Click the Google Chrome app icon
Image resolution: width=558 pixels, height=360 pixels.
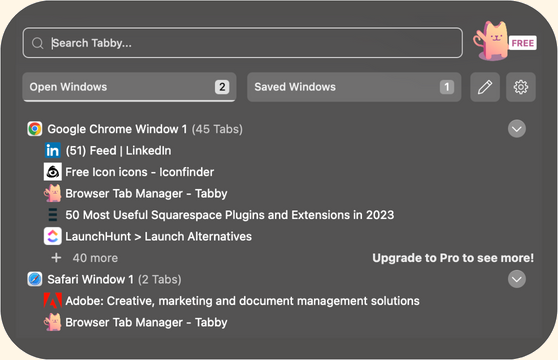[x=35, y=129]
